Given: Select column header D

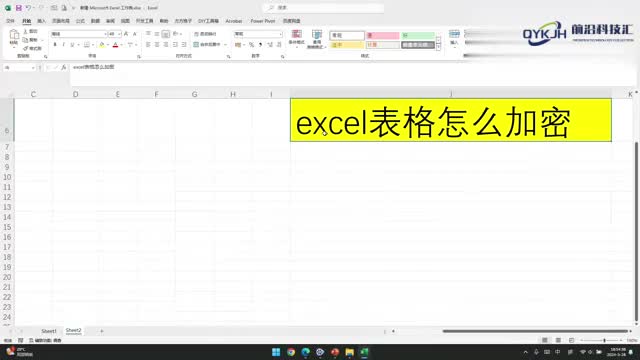Looking at the screenshot, I should [76, 94].
